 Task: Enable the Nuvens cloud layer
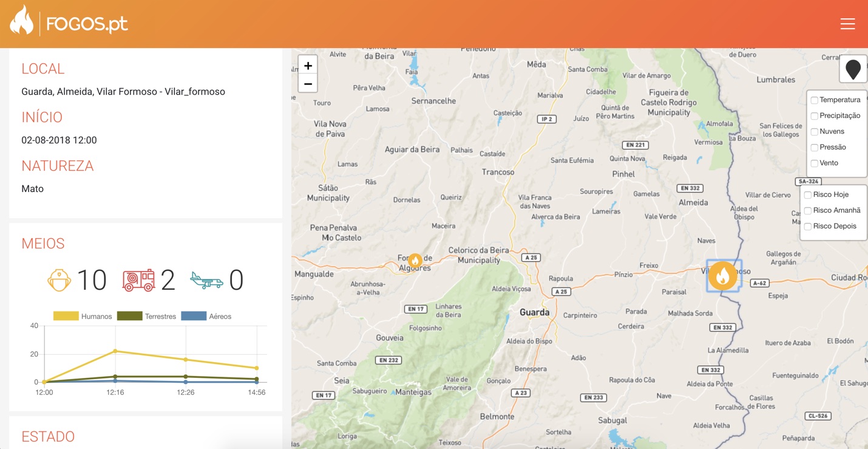[815, 132]
